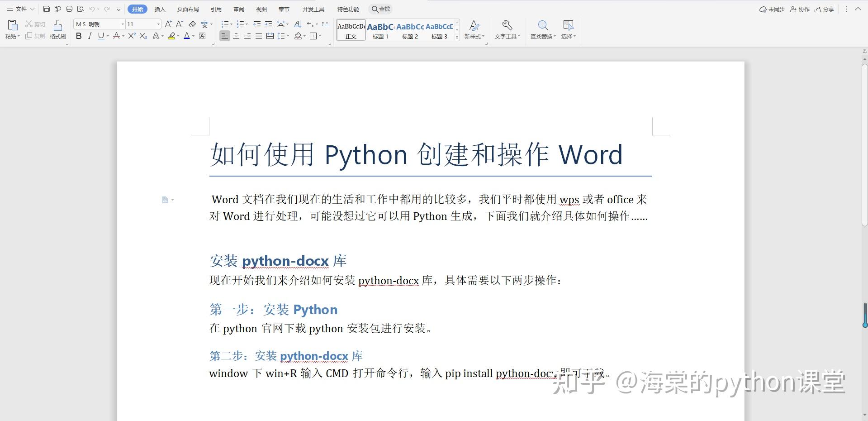Switch to the 审阅 (Review) ribbon tab
The height and width of the screenshot is (421, 868).
point(239,9)
